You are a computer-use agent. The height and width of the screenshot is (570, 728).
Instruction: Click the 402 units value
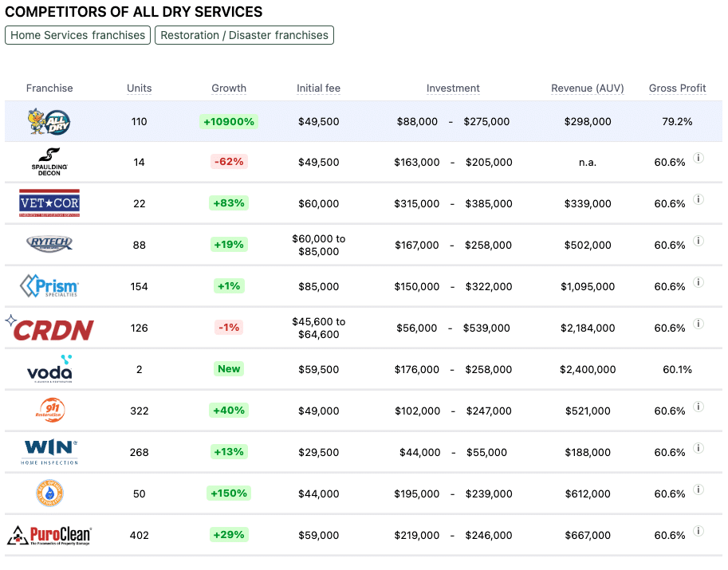point(140,535)
